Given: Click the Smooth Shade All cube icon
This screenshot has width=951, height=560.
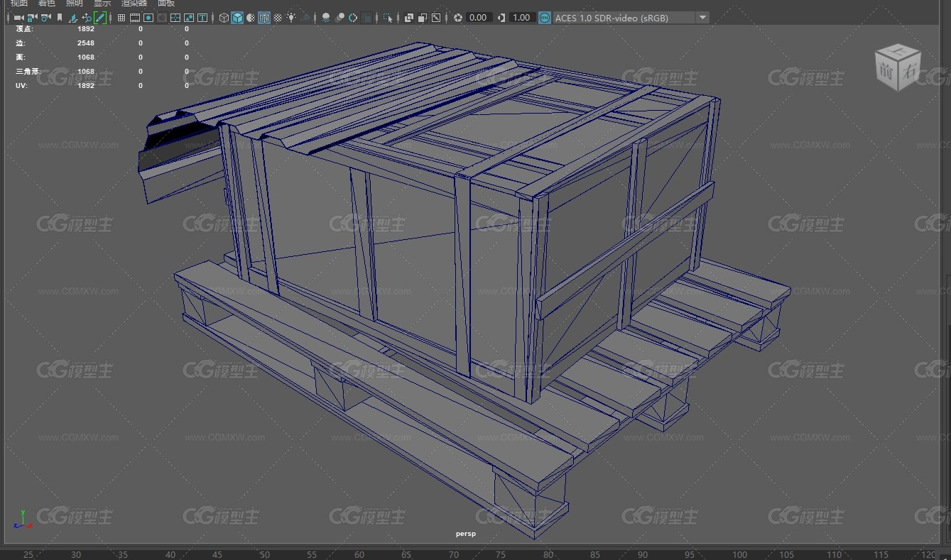Looking at the screenshot, I should point(237,18).
